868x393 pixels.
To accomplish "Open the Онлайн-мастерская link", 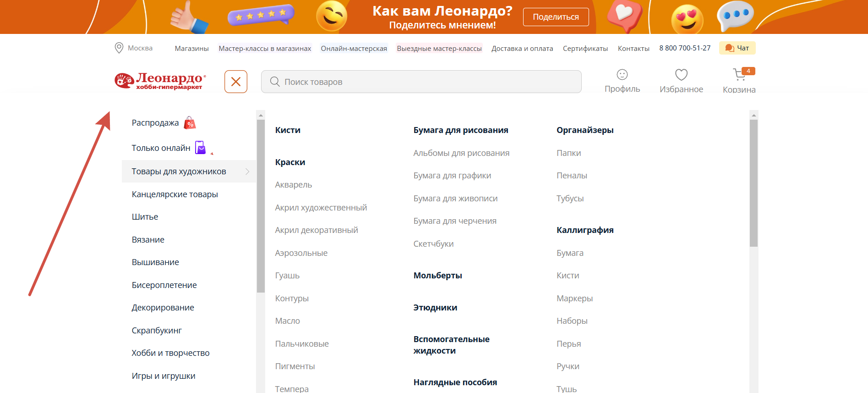I will click(354, 49).
